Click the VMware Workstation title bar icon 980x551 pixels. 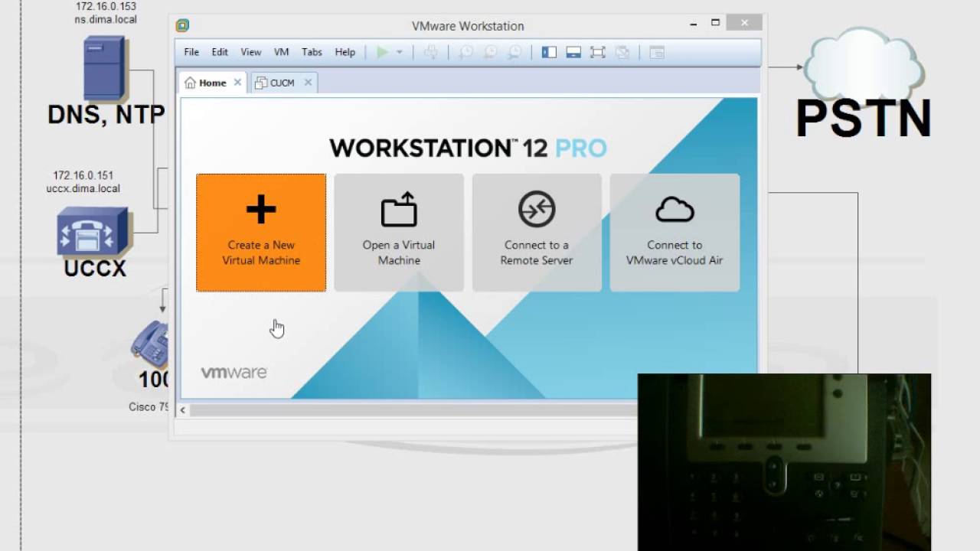tap(182, 25)
